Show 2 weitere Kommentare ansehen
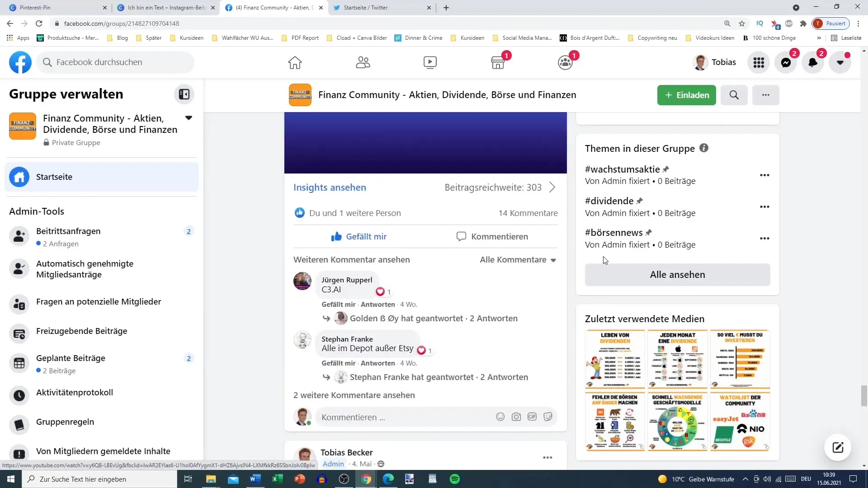This screenshot has height=488, width=868. (x=354, y=395)
